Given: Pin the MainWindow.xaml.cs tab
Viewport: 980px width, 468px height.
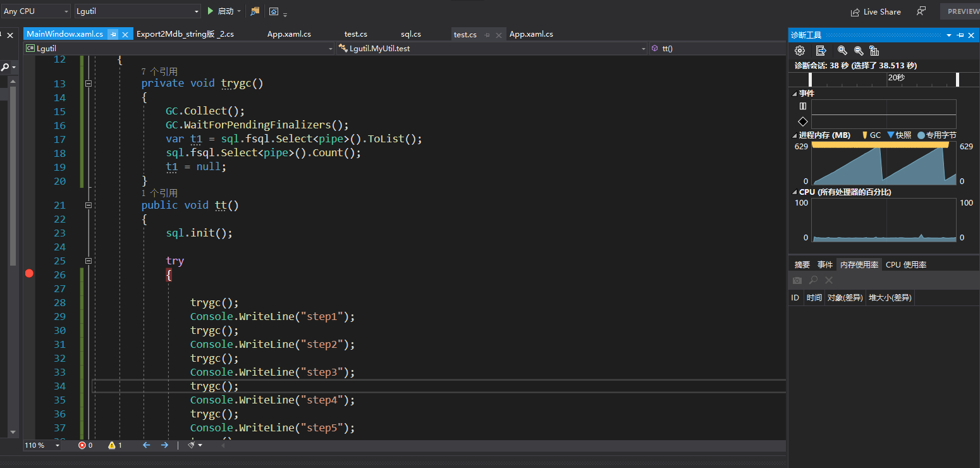Looking at the screenshot, I should coord(113,35).
